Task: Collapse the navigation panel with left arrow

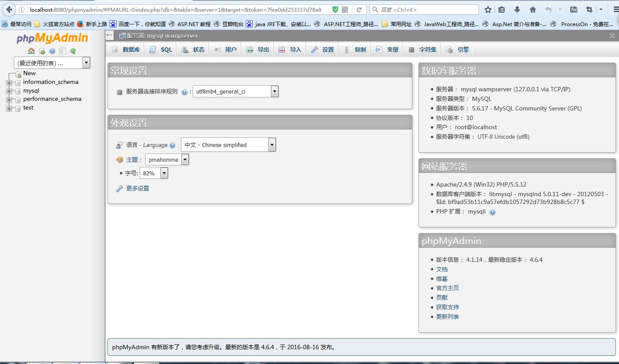Action: [110, 36]
